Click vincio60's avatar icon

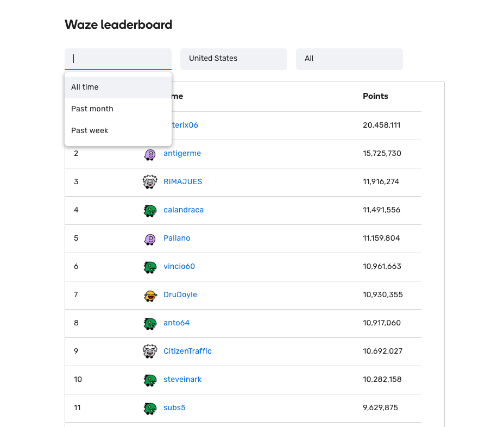150,266
